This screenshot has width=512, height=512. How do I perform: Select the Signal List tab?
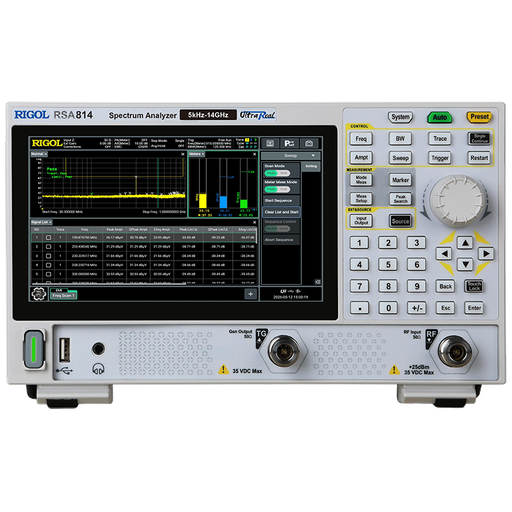coord(41,222)
